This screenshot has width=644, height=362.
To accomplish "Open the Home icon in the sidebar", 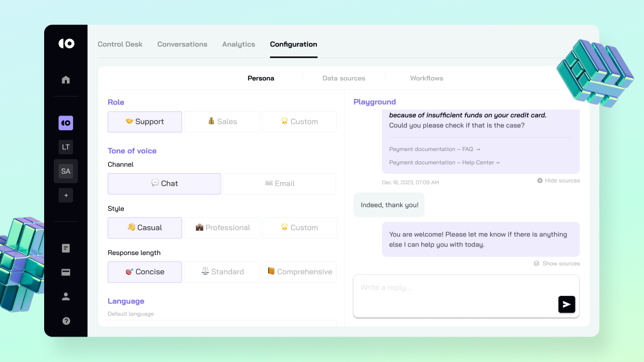I will coord(66,80).
